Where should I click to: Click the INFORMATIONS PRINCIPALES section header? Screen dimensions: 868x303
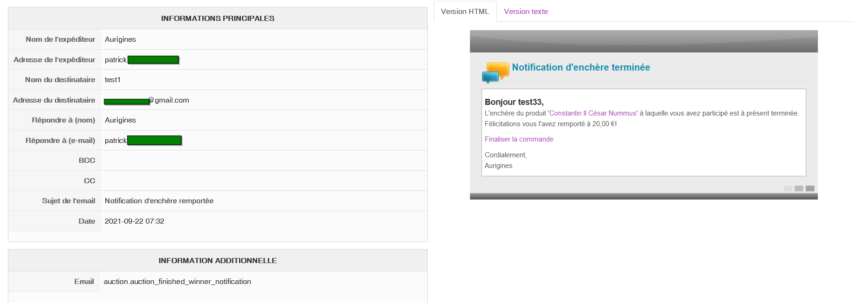click(x=218, y=19)
